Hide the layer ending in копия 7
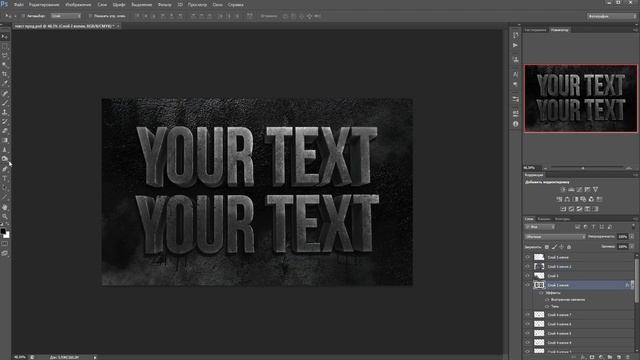The image size is (640, 360). [527, 315]
